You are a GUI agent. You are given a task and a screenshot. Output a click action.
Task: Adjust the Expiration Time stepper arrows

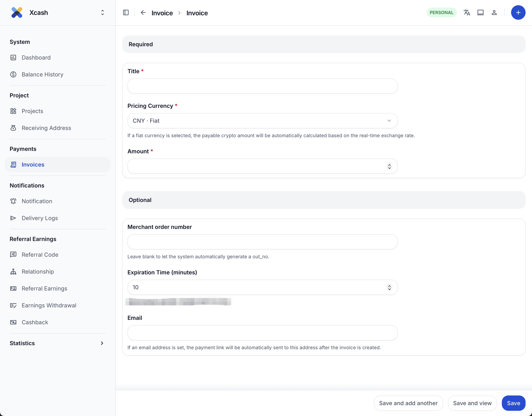click(x=389, y=288)
